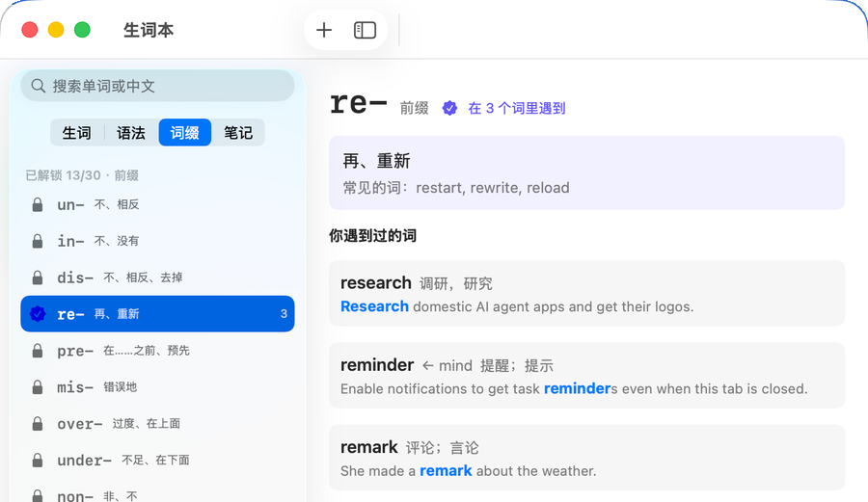Click the lock icon beside dis-
The image size is (868, 502).
(x=38, y=277)
